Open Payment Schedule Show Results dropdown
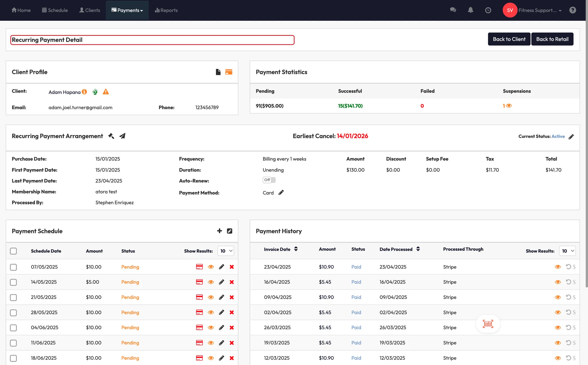 coord(226,251)
